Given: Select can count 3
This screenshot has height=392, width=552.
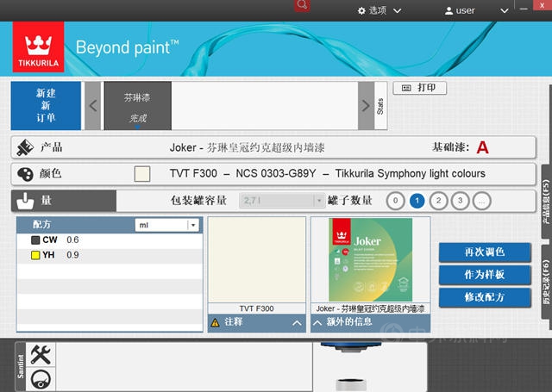Looking at the screenshot, I should click(460, 201).
